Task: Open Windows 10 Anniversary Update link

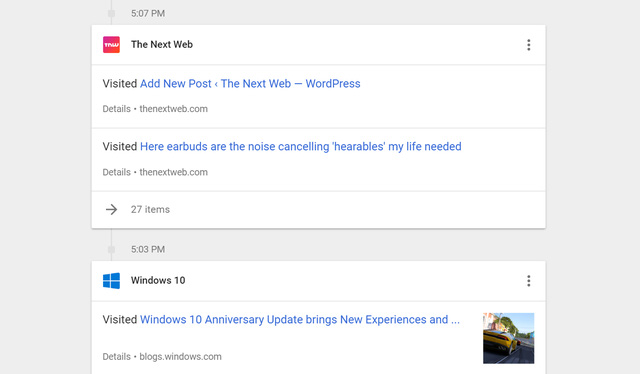Action: 300,319
